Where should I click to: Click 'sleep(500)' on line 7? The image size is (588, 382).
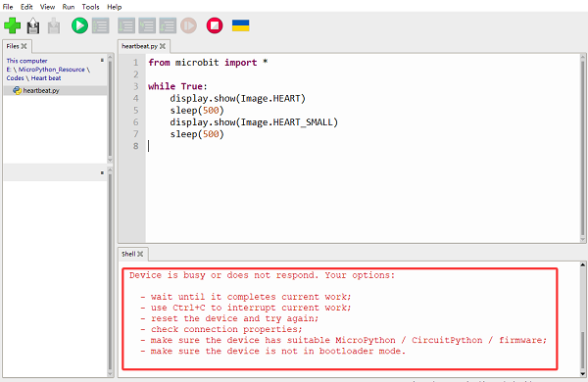coord(197,134)
